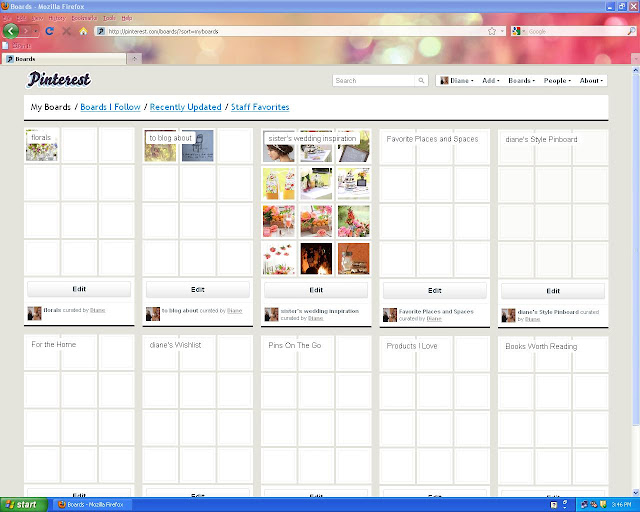Click the browser forward arrow button
The image size is (640, 512).
pyautogui.click(x=26, y=31)
